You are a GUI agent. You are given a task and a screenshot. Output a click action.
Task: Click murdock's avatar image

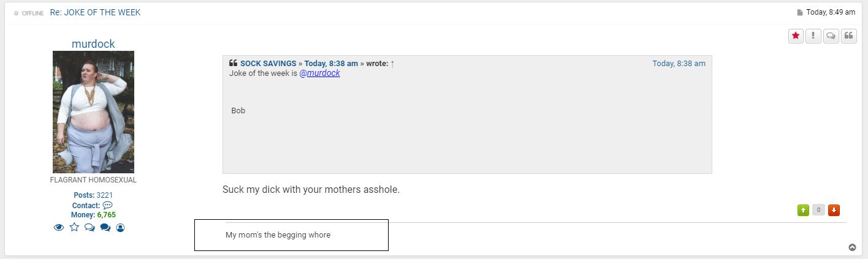click(x=93, y=112)
